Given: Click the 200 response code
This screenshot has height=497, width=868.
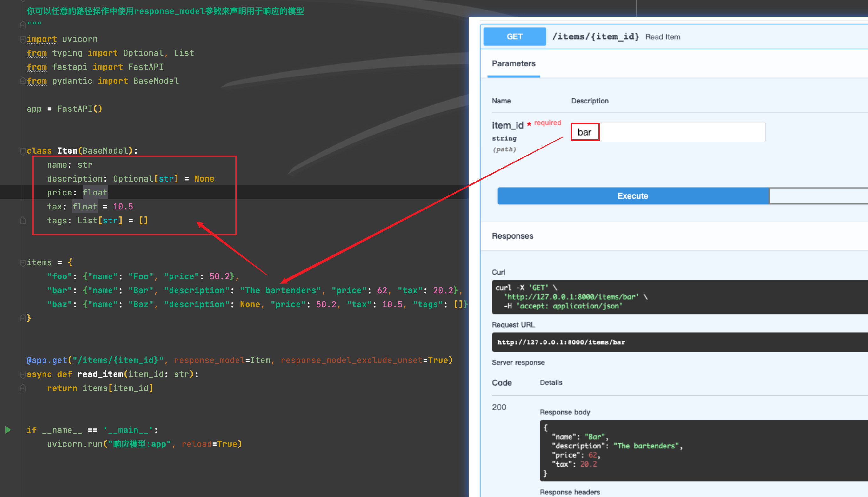Looking at the screenshot, I should click(x=499, y=407).
